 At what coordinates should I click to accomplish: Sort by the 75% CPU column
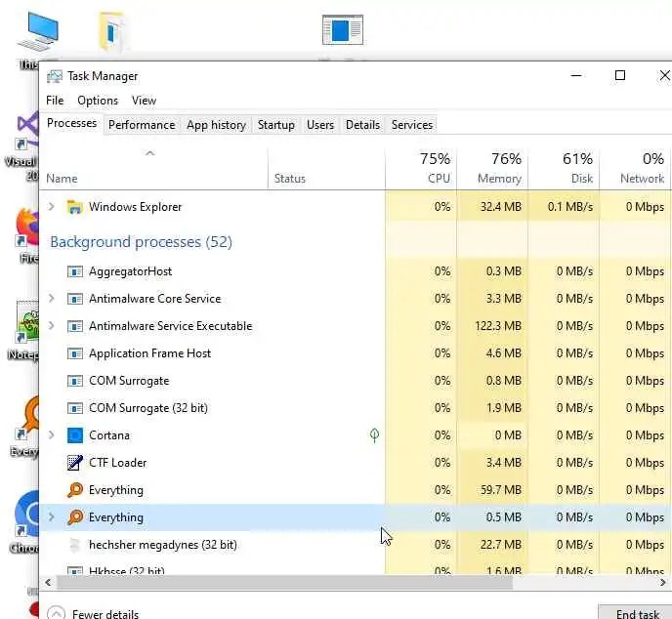click(x=421, y=170)
